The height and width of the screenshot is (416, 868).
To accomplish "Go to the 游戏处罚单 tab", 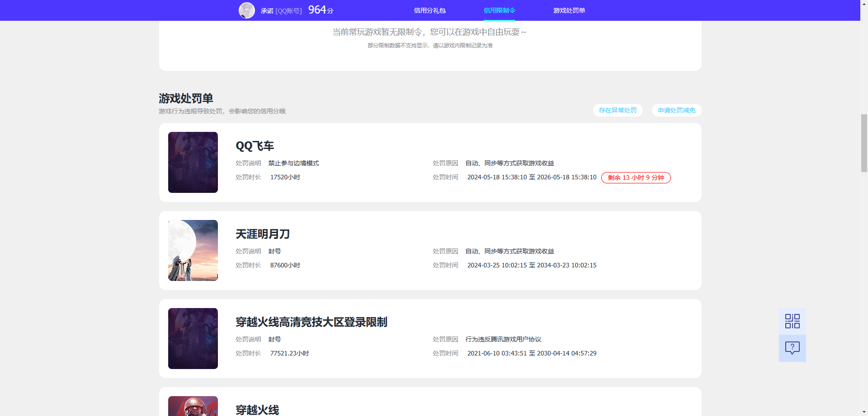I will (569, 10).
